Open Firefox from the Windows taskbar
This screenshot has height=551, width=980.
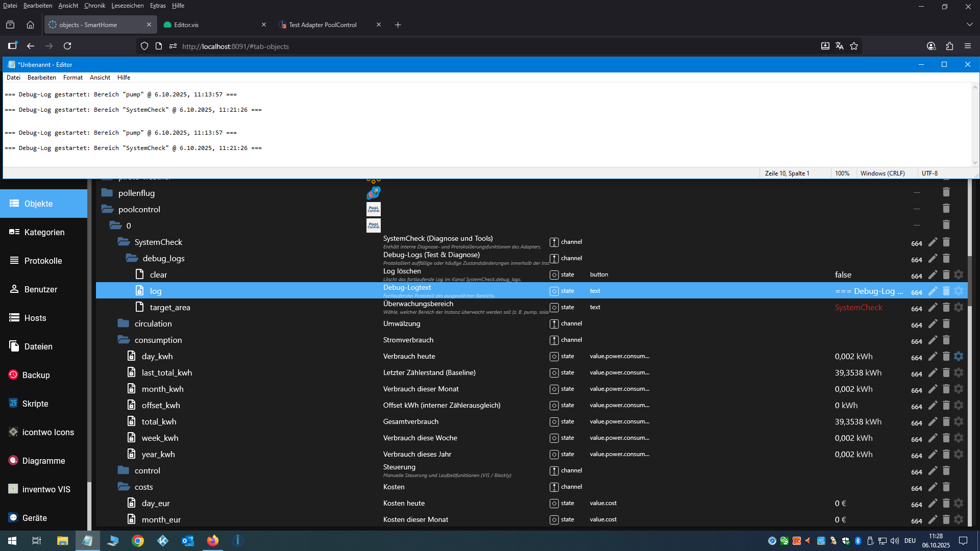[212, 541]
